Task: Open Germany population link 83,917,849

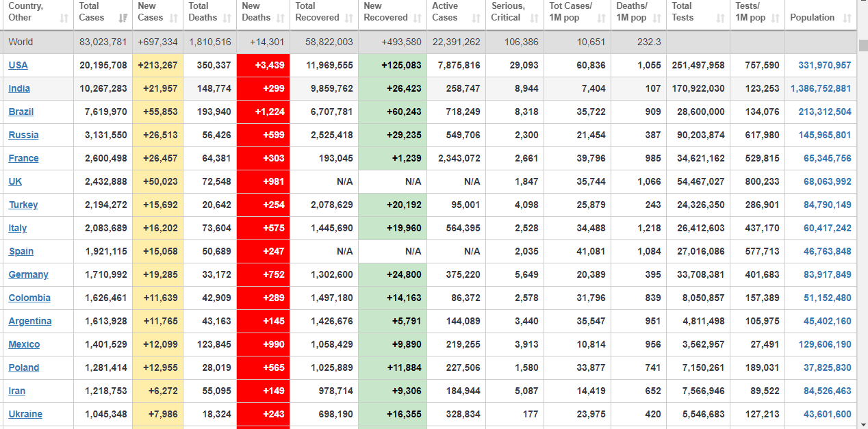Action: [x=828, y=274]
